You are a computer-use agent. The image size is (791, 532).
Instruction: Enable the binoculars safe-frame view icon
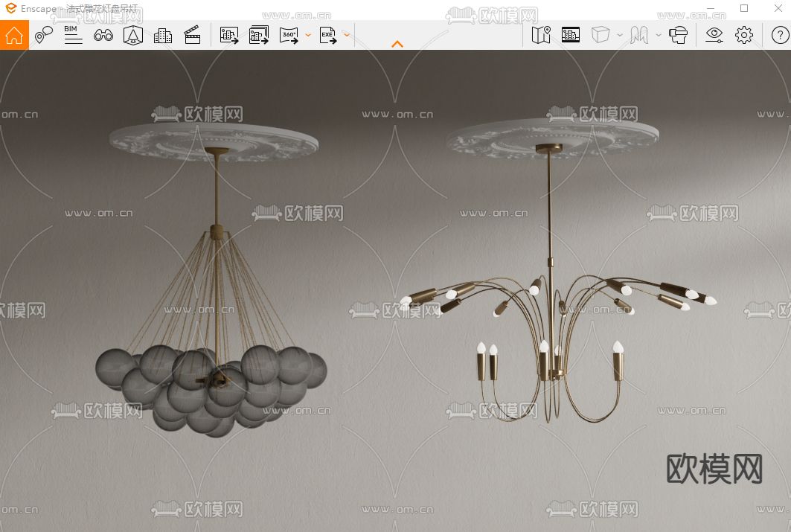(103, 35)
